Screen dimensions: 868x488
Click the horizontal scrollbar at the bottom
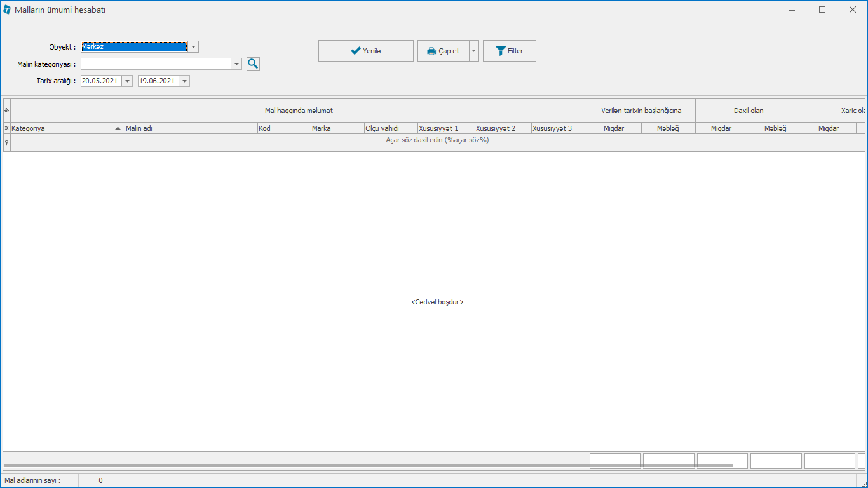coord(369,466)
